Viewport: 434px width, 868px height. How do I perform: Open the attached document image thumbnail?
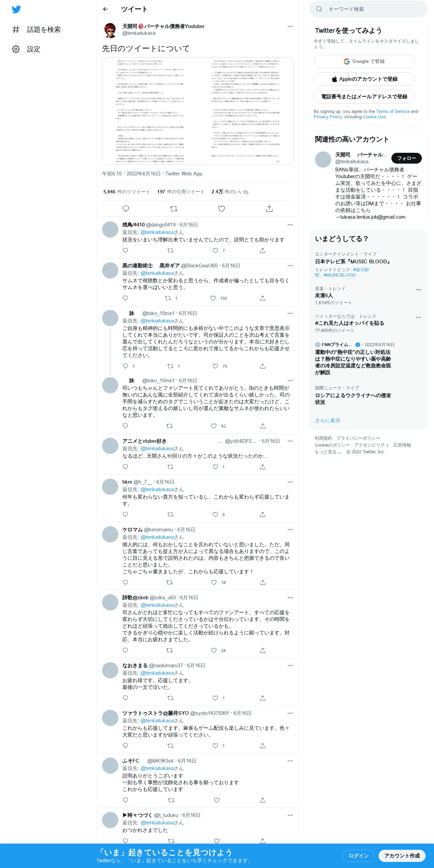(x=198, y=111)
